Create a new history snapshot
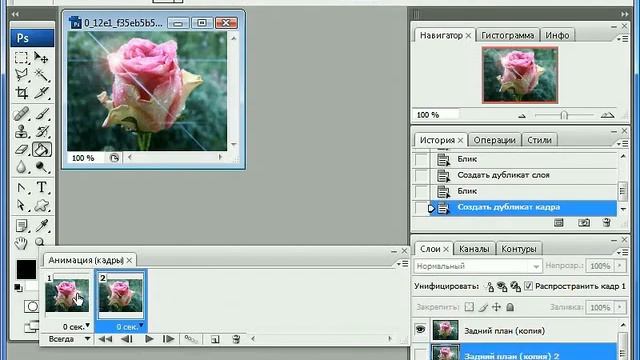The image size is (640, 360). pyautogui.click(x=584, y=222)
